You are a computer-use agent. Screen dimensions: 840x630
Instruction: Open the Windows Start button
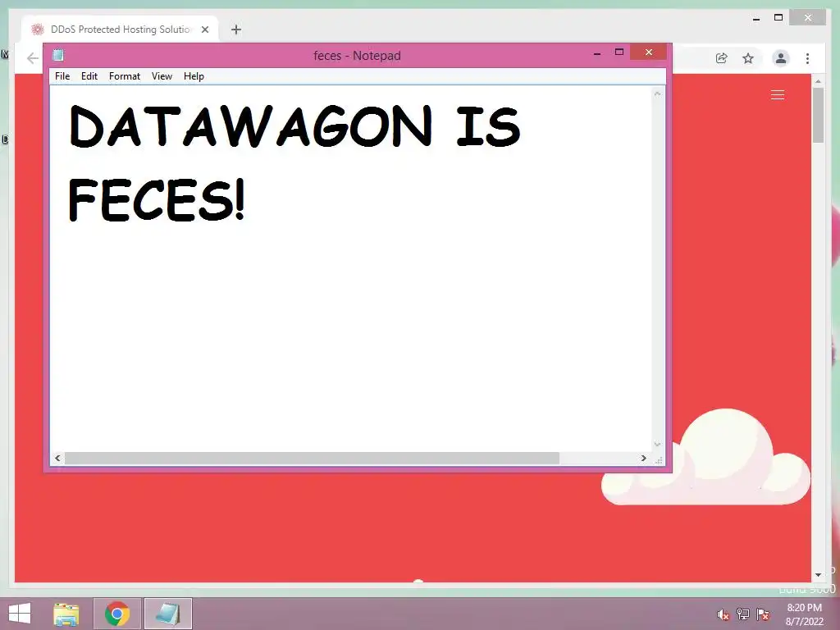coord(20,614)
